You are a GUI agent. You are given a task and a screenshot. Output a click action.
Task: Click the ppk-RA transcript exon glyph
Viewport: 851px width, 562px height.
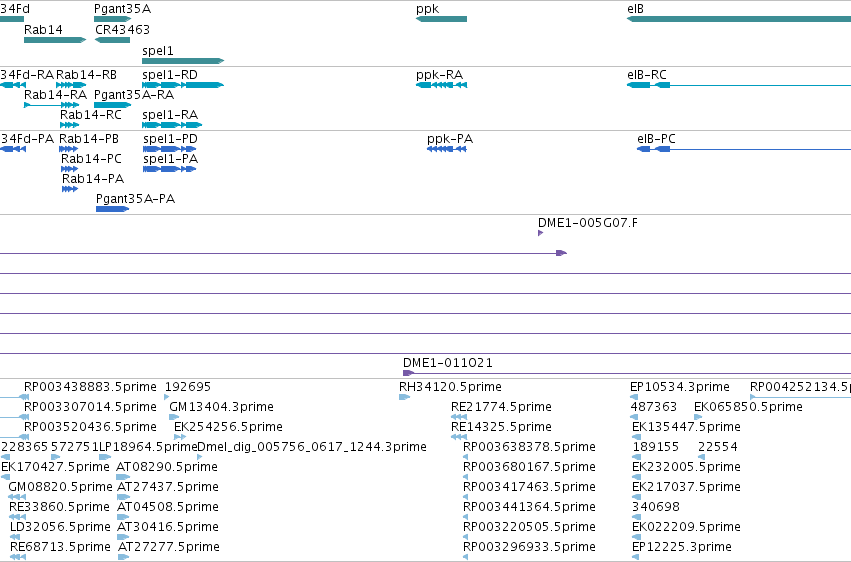coord(441,85)
